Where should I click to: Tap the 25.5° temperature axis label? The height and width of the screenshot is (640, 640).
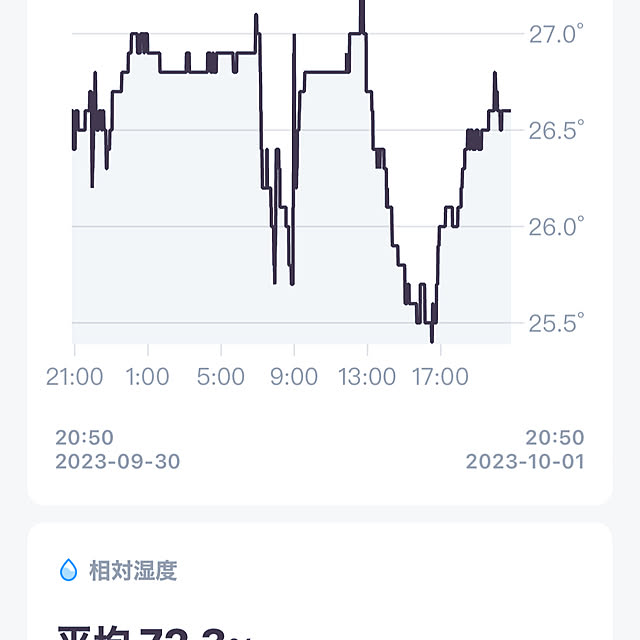556,323
